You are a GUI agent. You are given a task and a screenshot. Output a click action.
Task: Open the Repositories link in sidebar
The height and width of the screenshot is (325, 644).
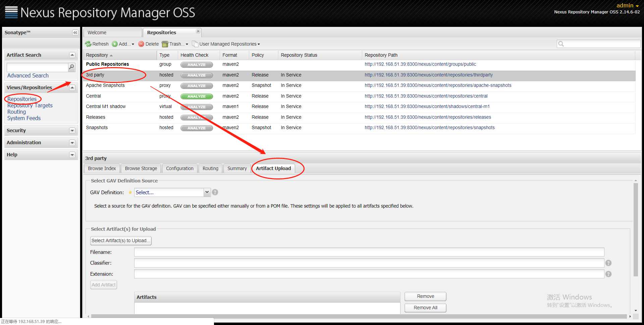click(22, 99)
